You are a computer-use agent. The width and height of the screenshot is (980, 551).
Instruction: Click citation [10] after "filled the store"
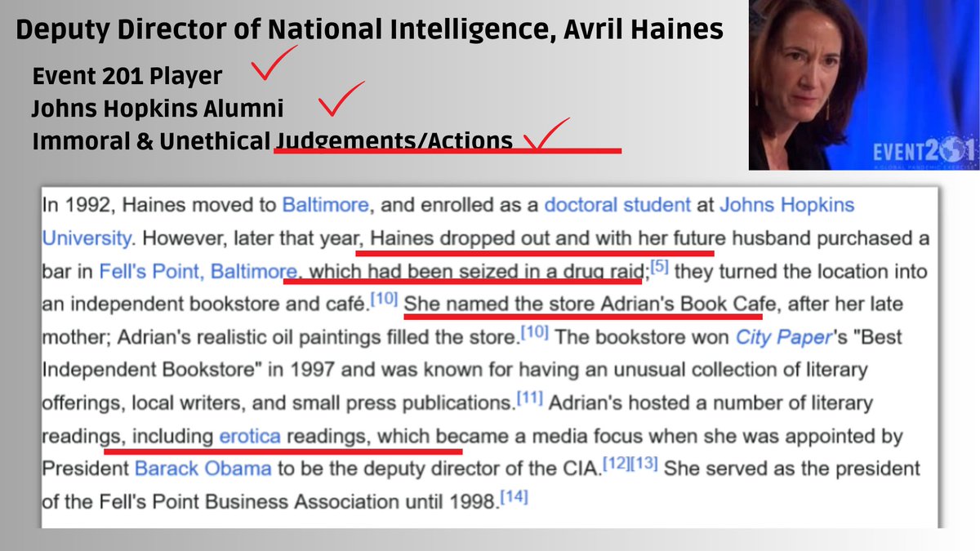(x=536, y=332)
